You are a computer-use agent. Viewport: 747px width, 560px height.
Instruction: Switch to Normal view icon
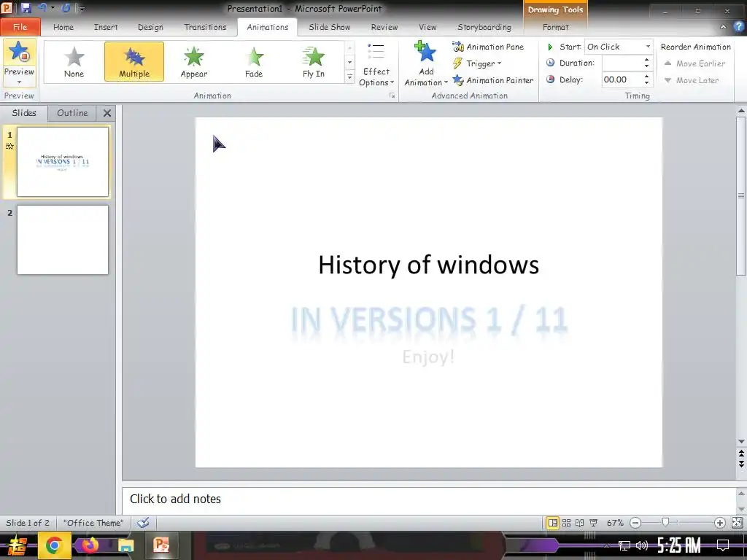coord(553,523)
